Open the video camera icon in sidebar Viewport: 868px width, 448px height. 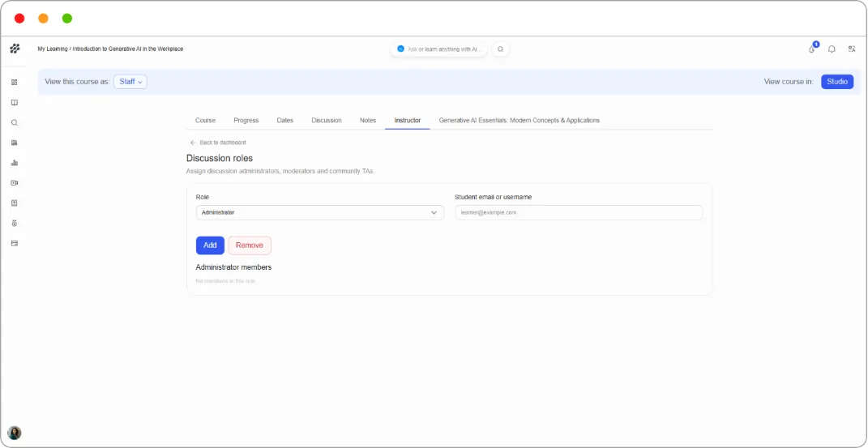click(x=15, y=182)
